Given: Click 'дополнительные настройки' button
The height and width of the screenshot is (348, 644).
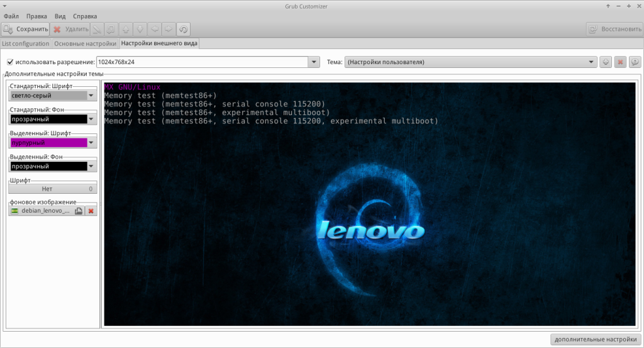Looking at the screenshot, I should [594, 340].
